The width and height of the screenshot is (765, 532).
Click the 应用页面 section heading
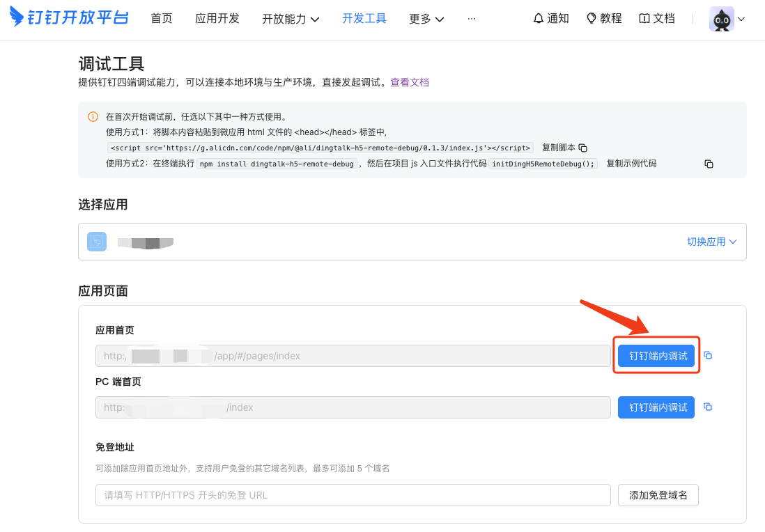point(103,291)
